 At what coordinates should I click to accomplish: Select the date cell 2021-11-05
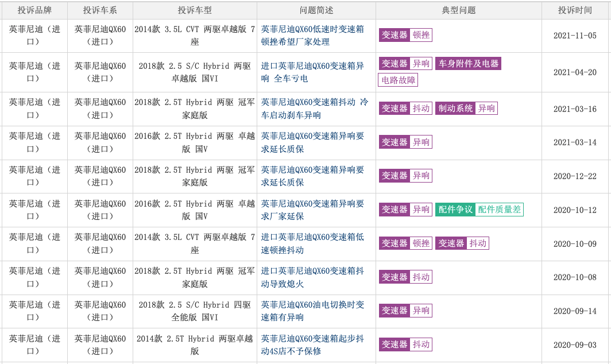pos(575,36)
